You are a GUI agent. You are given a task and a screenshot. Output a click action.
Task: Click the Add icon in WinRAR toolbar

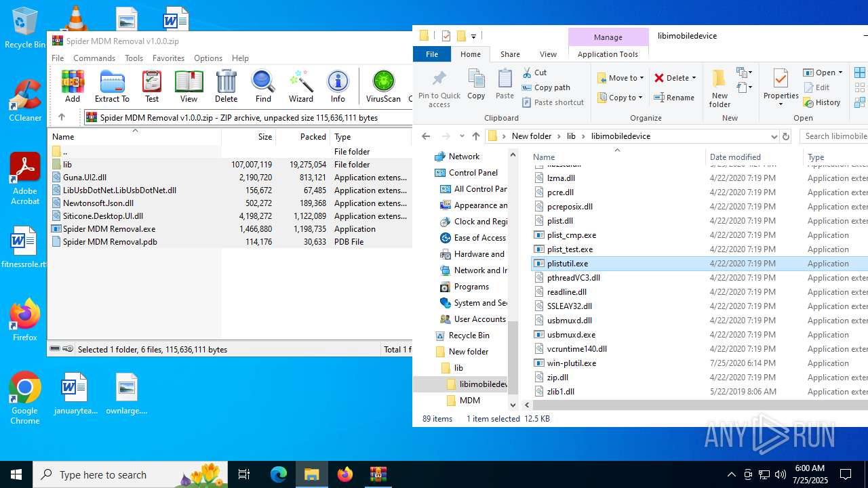click(x=73, y=86)
